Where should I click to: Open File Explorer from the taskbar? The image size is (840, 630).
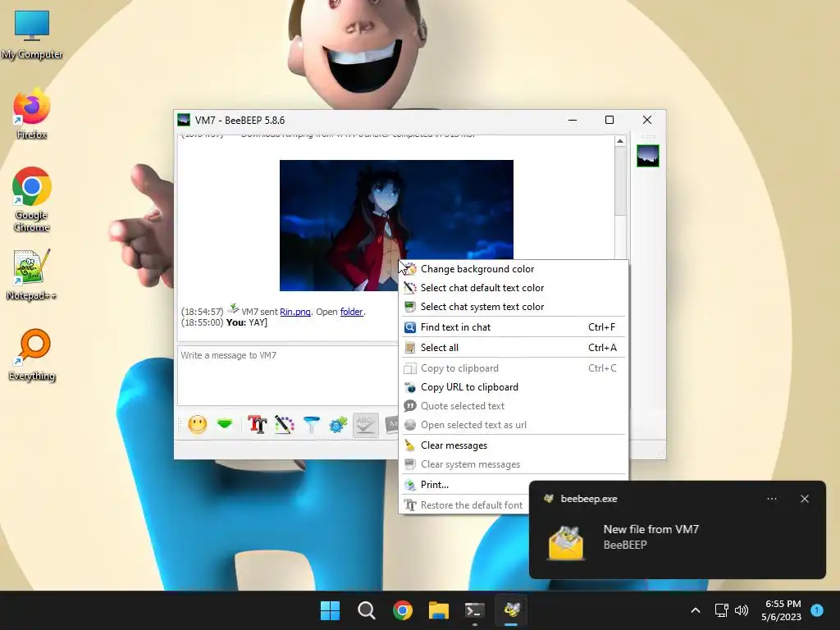439,610
